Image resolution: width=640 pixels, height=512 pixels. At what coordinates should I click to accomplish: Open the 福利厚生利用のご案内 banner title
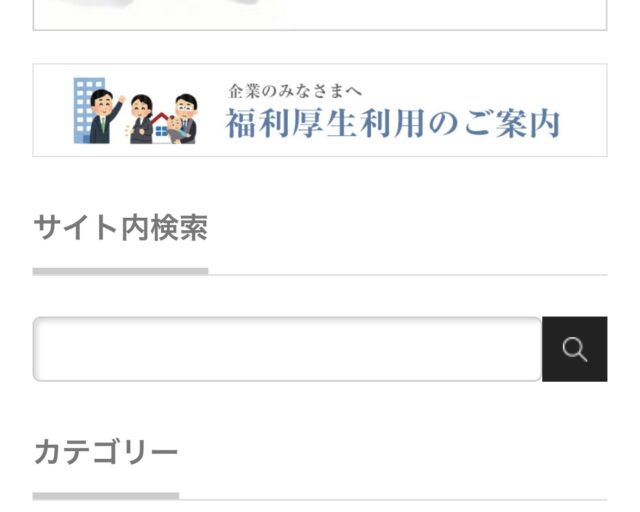click(x=392, y=123)
